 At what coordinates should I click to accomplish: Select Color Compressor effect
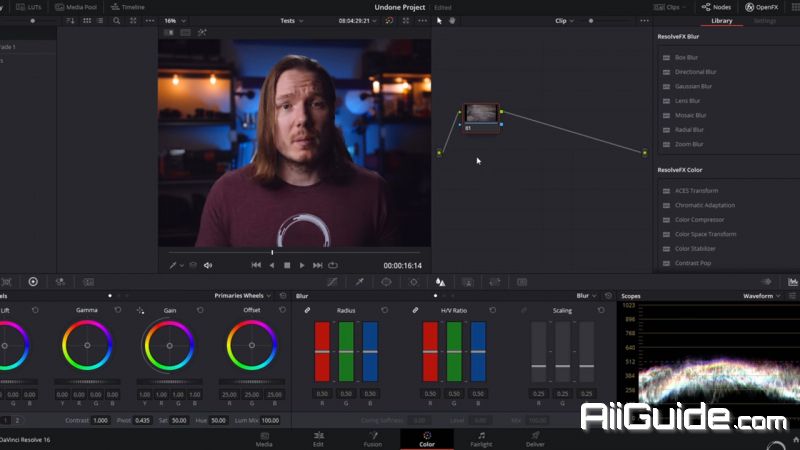tap(699, 220)
